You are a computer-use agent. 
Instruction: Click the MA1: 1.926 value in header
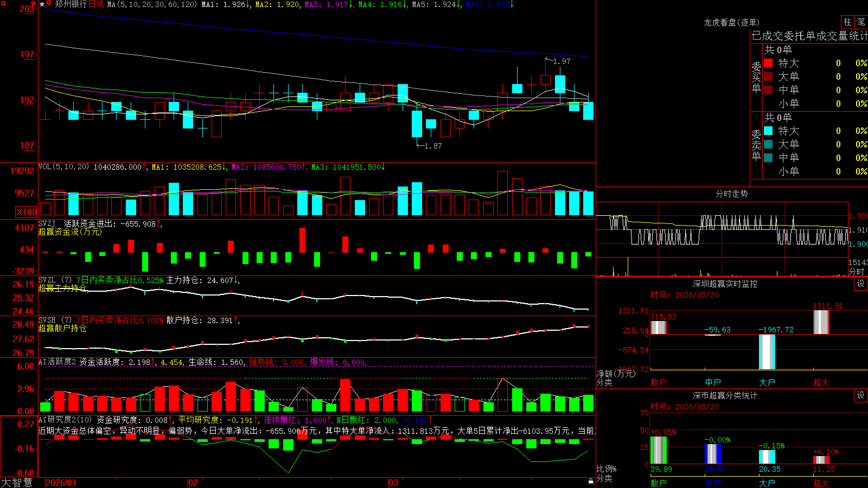click(x=225, y=4)
